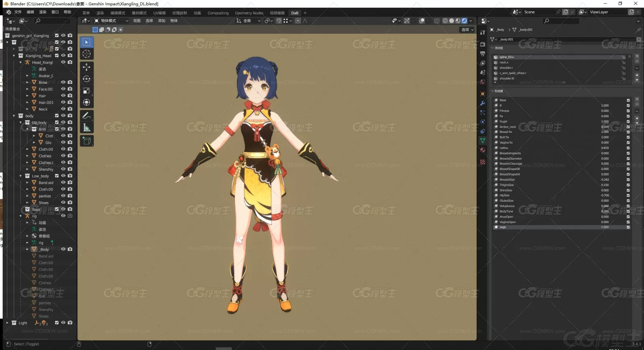This screenshot has height=350, width=644.
Task: Open the 帮助 (Help) menu
Action: [x=67, y=12]
